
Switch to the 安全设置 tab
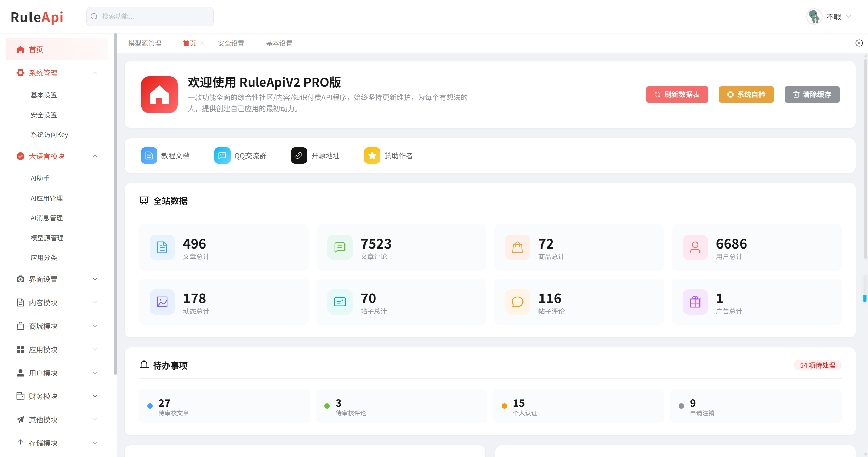(231, 43)
